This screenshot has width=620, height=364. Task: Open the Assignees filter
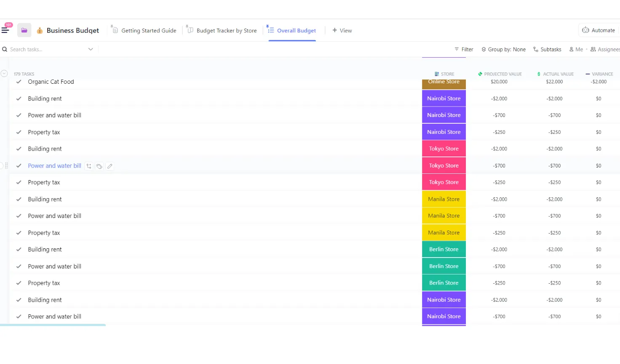point(605,49)
